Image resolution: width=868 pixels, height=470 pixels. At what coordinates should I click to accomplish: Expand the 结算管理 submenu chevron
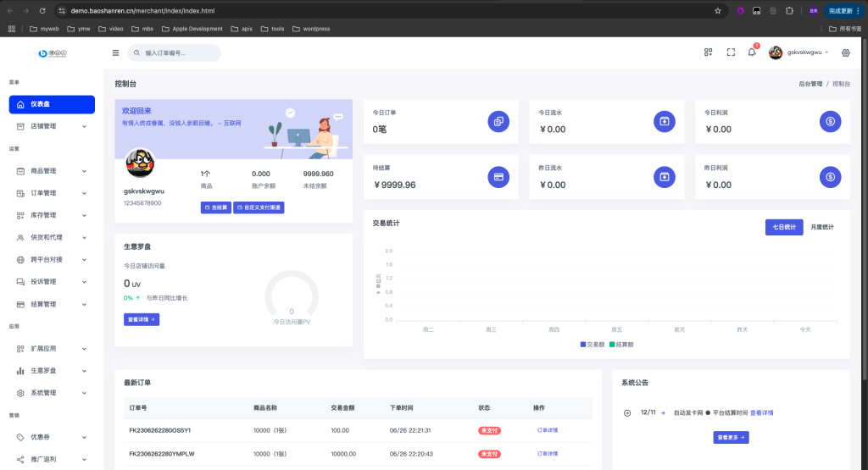coord(84,305)
